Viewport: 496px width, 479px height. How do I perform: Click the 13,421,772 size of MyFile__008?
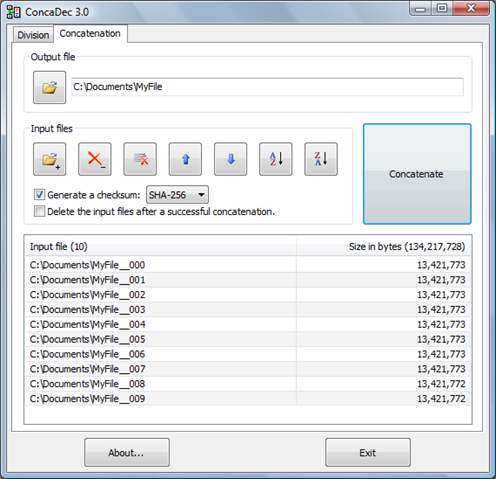tap(441, 384)
